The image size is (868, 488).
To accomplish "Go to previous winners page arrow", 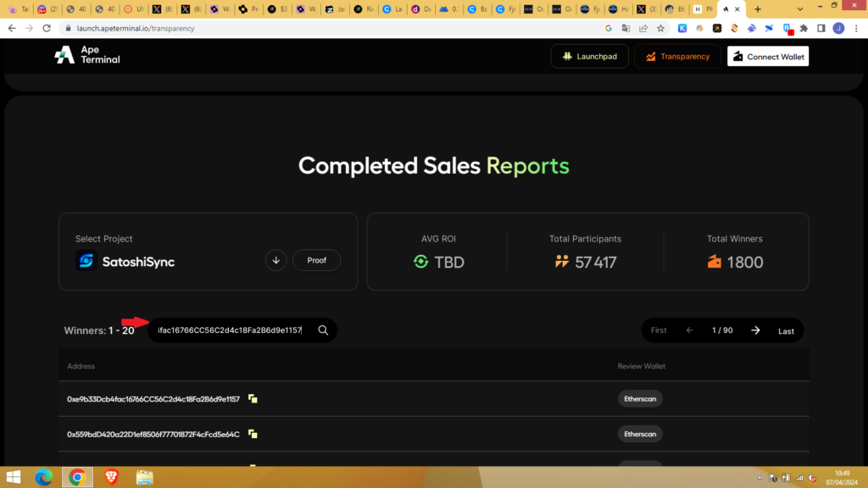I will (689, 330).
